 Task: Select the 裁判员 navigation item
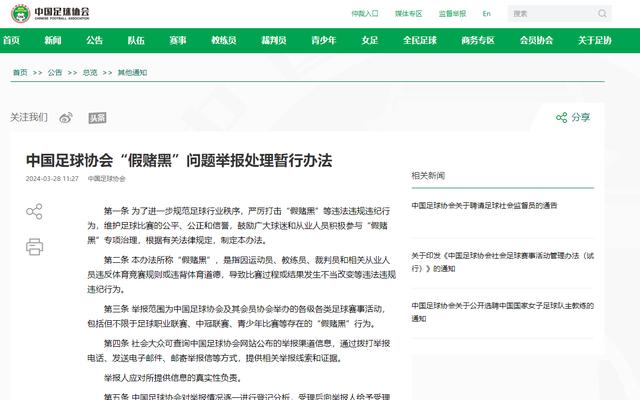274,40
